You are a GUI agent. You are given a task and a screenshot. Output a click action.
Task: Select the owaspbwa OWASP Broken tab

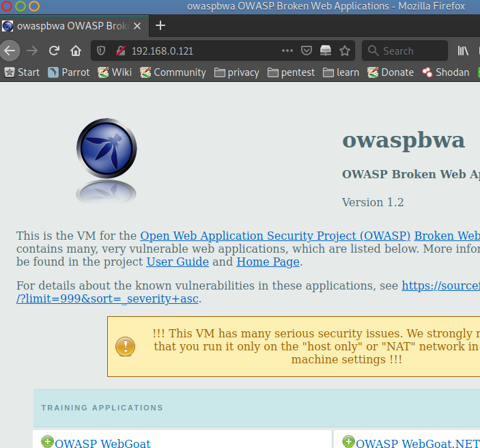[x=74, y=26]
